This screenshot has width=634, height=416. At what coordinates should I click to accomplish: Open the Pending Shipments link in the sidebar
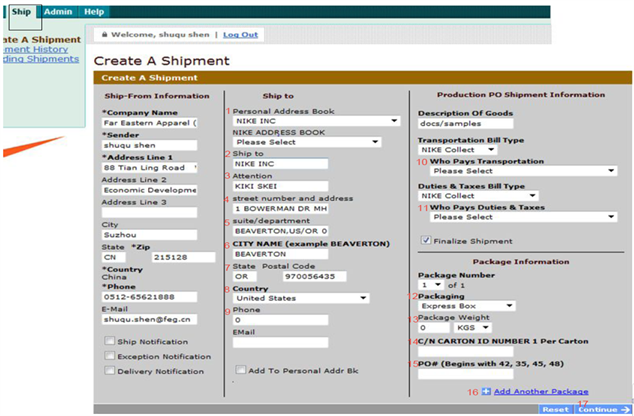(x=40, y=59)
